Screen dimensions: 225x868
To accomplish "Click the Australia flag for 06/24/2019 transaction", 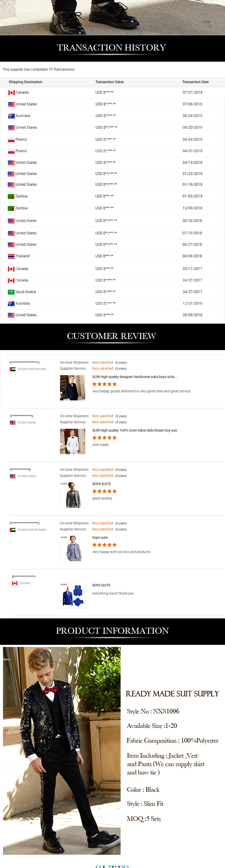I will pos(11,116).
